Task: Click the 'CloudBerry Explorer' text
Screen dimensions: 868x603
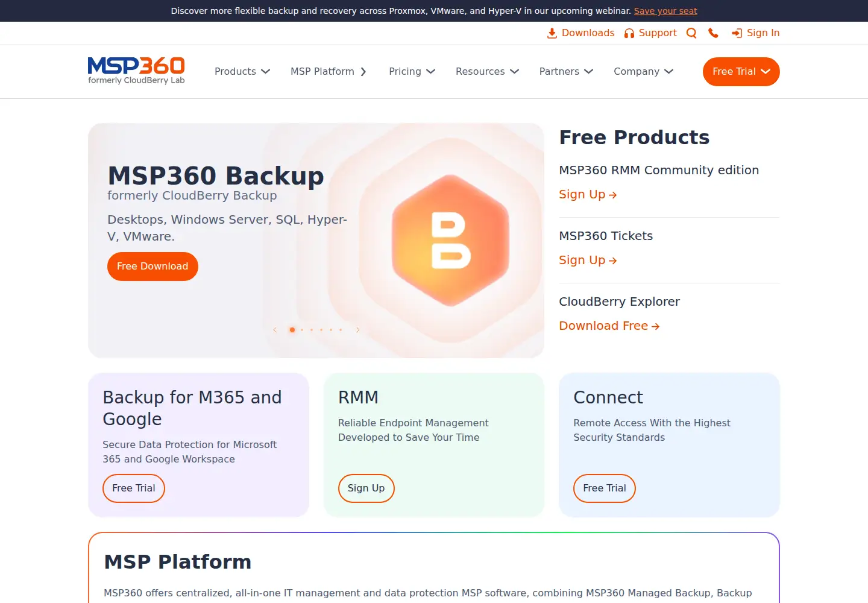Action: pos(619,301)
